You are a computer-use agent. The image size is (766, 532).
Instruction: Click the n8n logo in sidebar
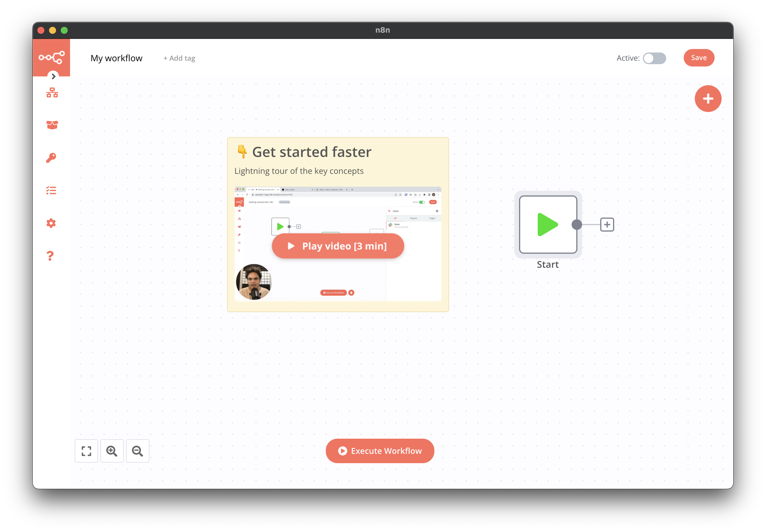tap(51, 57)
